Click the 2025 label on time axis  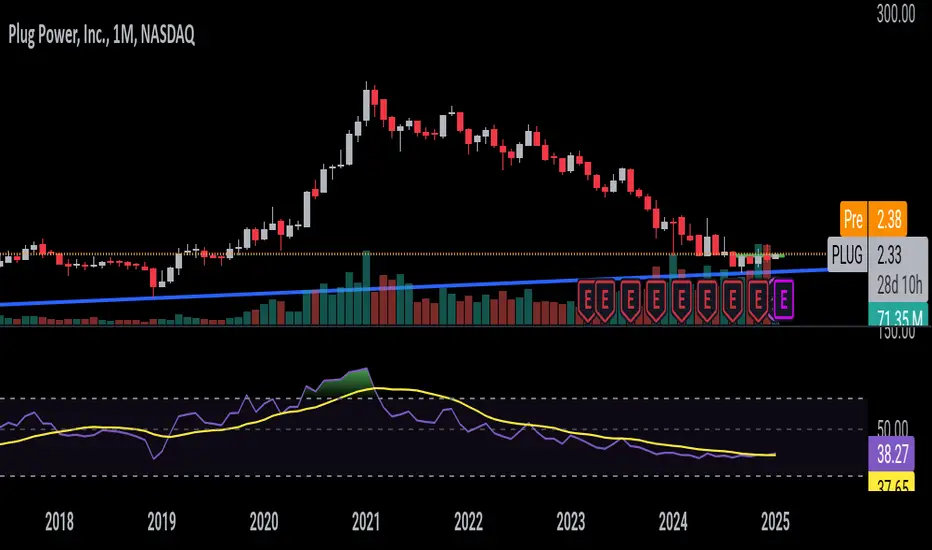(x=775, y=522)
